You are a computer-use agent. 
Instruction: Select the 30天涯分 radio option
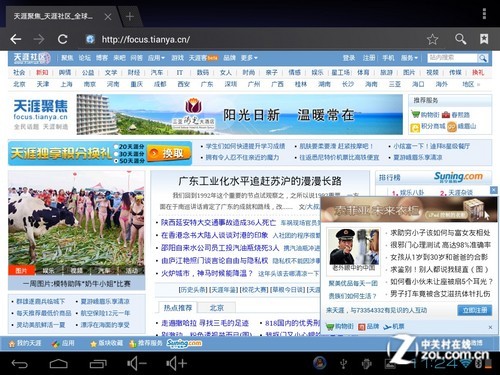tap(116, 154)
